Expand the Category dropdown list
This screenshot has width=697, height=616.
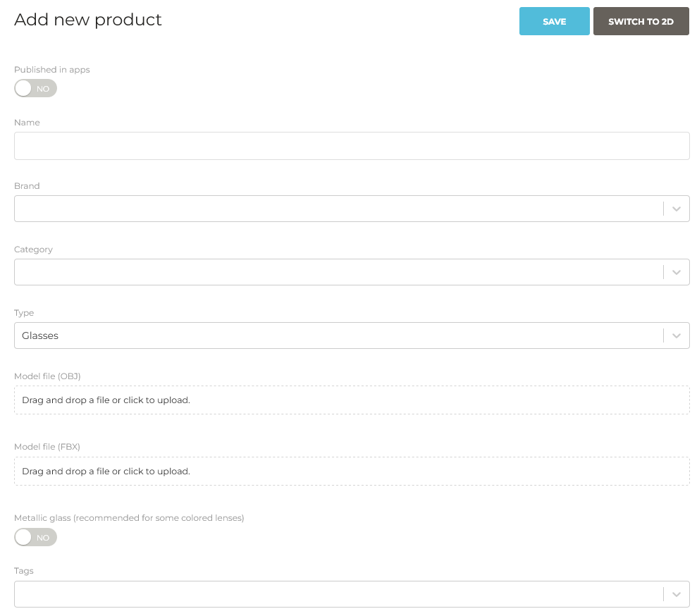(x=676, y=272)
